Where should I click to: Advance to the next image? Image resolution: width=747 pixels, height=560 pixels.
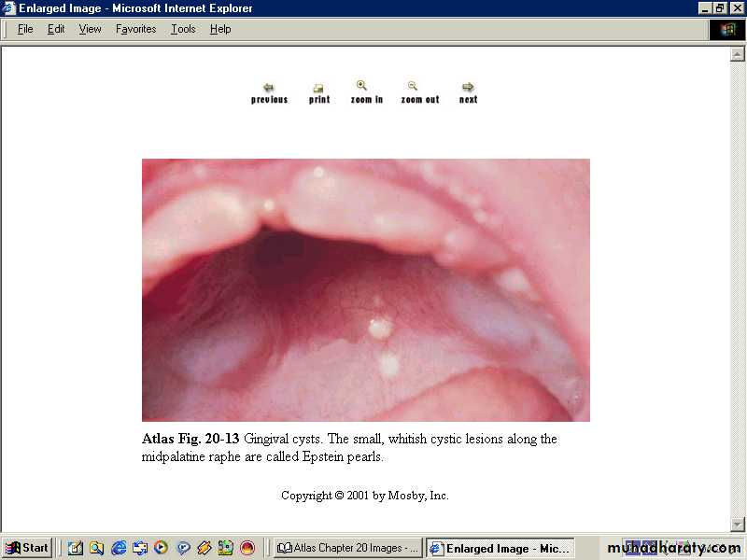[x=468, y=92]
